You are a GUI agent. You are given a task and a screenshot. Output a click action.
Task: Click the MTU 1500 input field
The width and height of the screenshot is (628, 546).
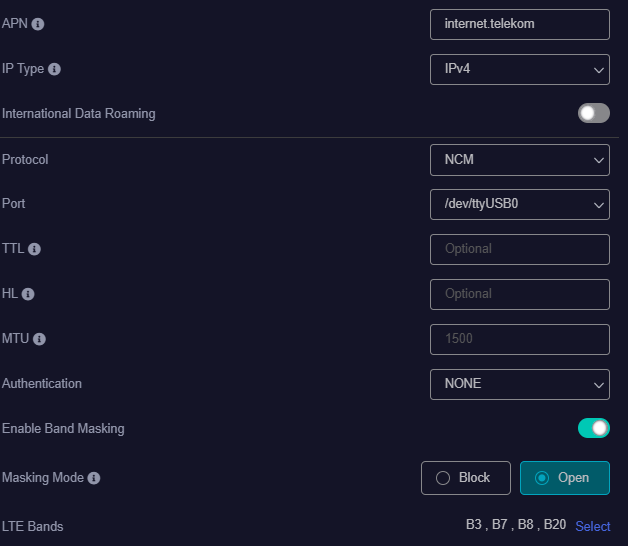(x=519, y=339)
